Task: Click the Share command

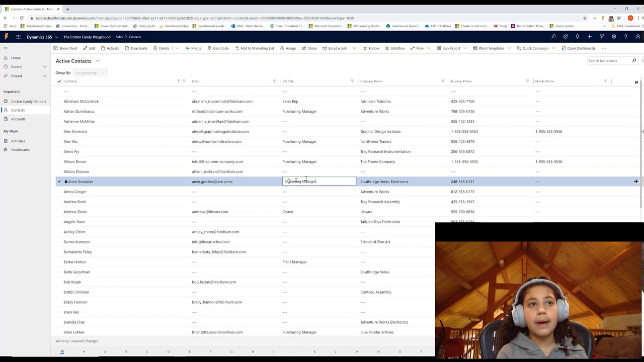Action: (x=309, y=48)
